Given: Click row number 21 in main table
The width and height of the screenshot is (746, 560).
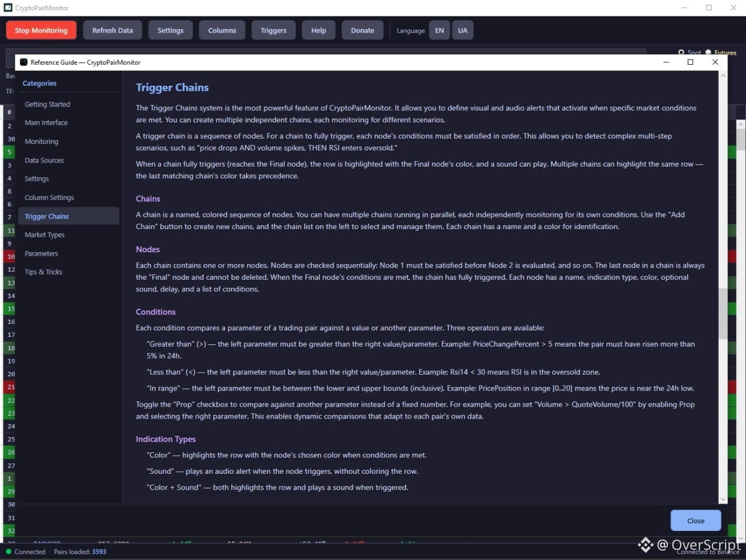Looking at the screenshot, I should coord(10,387).
